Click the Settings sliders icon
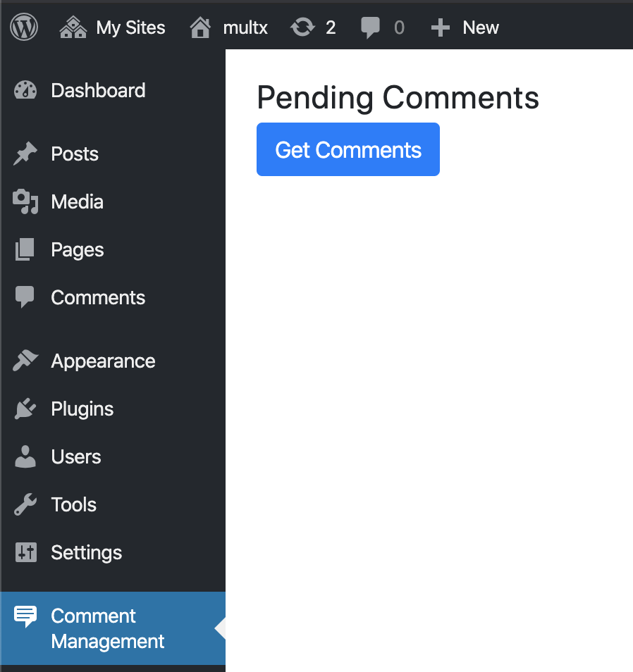This screenshot has height=672, width=633. click(x=26, y=552)
